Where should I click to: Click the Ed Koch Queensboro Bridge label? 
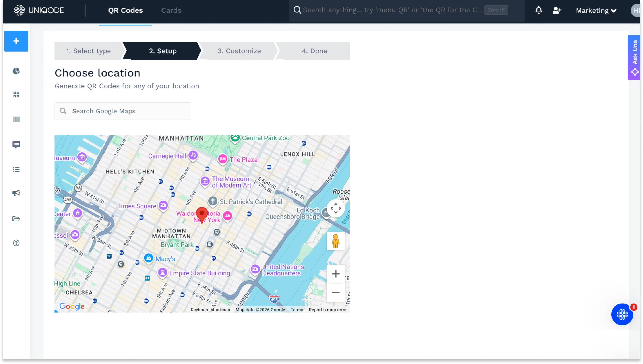click(x=292, y=213)
